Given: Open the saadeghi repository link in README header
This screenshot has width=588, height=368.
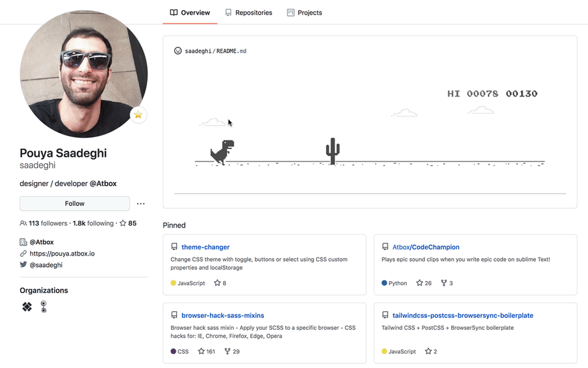Looking at the screenshot, I should (x=198, y=51).
